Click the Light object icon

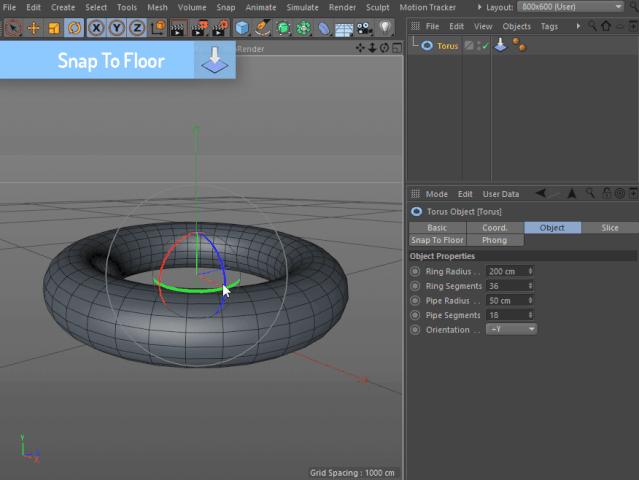point(385,28)
